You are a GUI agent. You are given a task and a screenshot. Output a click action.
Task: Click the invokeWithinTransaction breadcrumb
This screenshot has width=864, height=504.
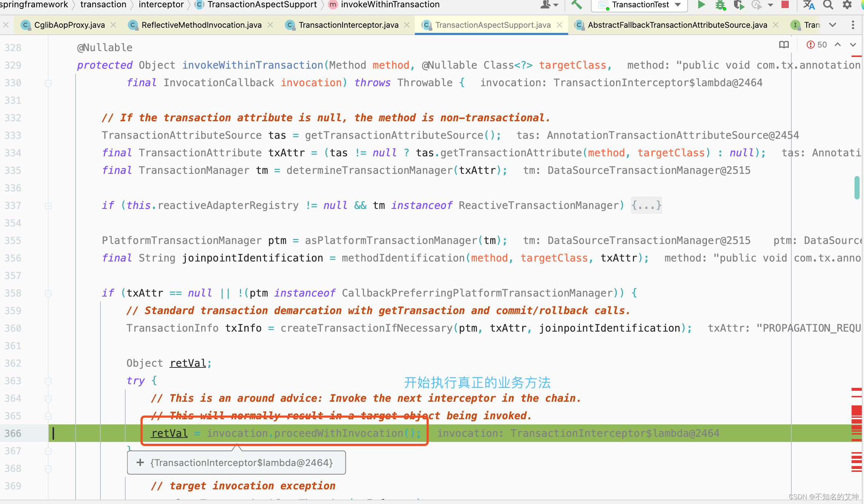point(390,4)
